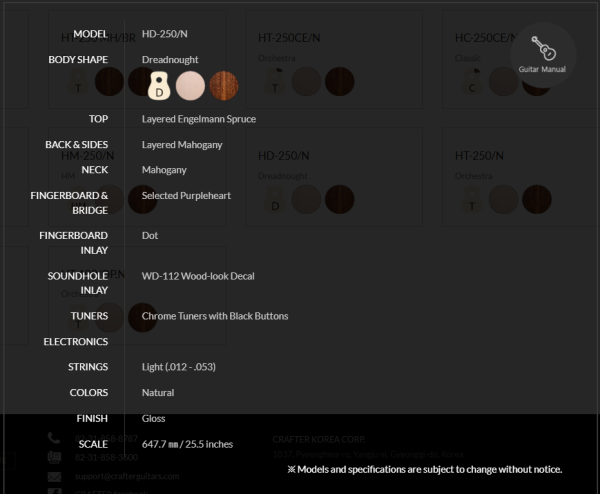Click the email envelope icon in footer
600x494 pixels.
[x=54, y=476]
